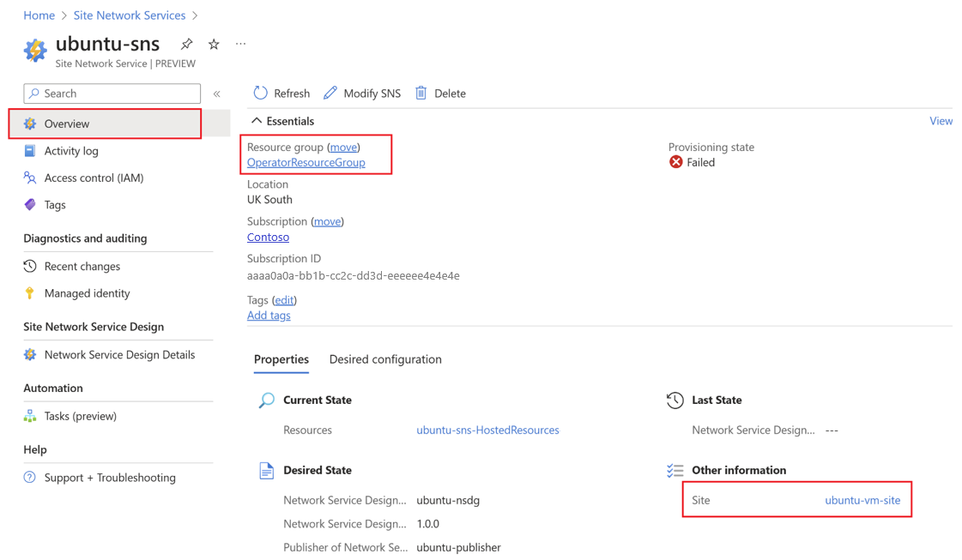Click the Access control people icon
Image resolution: width=962 pixels, height=560 pixels.
point(29,178)
